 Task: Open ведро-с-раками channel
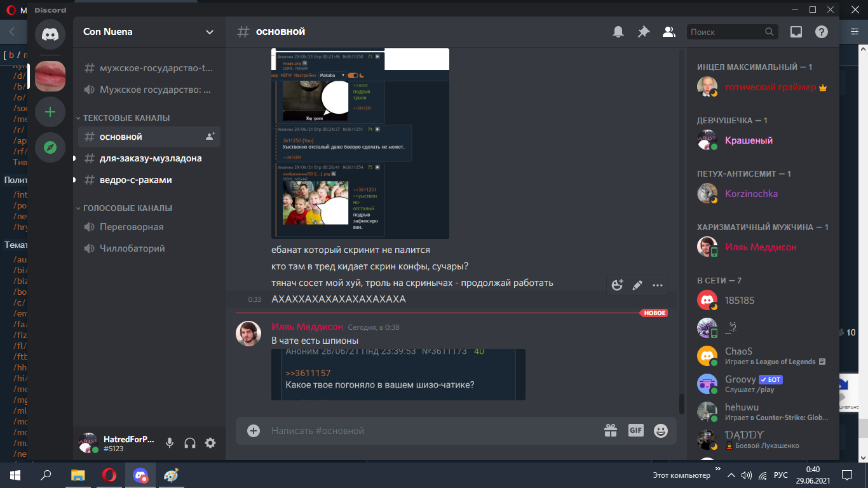tap(149, 180)
